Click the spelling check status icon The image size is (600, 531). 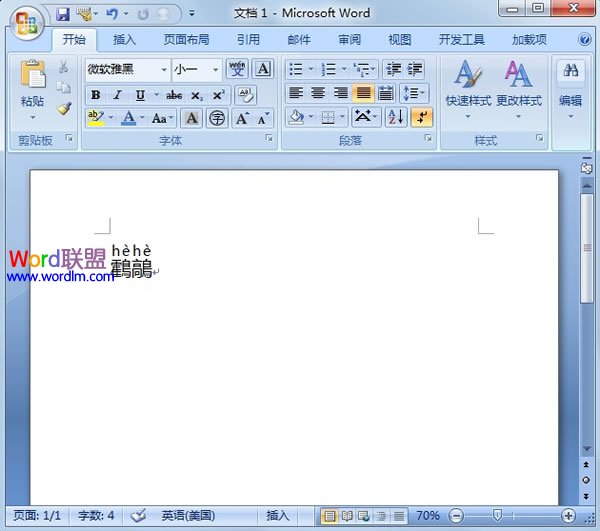point(138,516)
